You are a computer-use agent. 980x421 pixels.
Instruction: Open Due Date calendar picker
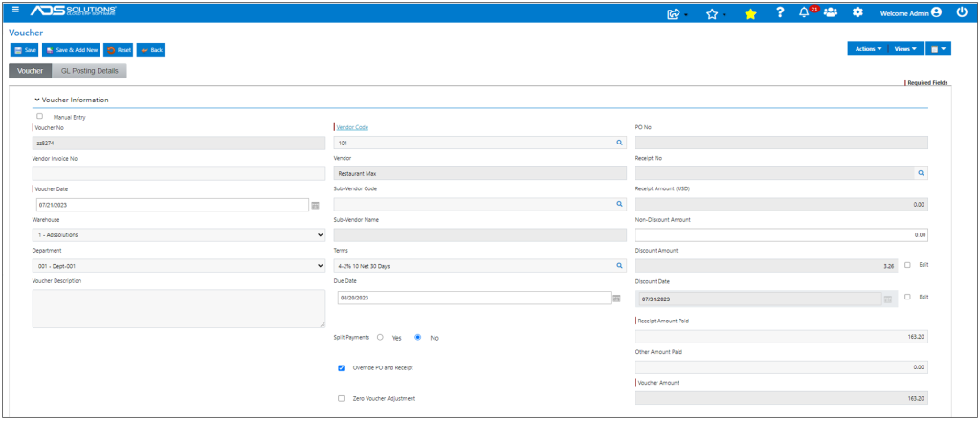pyautogui.click(x=617, y=298)
